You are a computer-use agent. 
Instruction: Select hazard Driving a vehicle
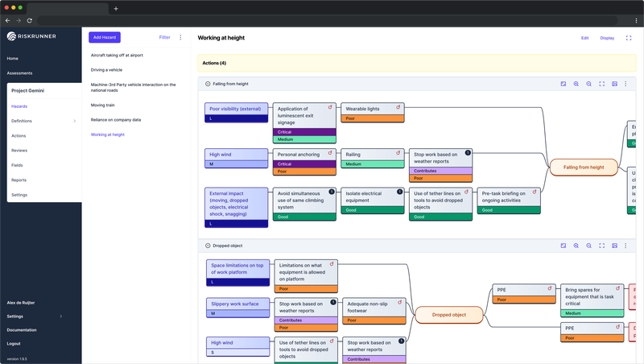click(x=107, y=70)
